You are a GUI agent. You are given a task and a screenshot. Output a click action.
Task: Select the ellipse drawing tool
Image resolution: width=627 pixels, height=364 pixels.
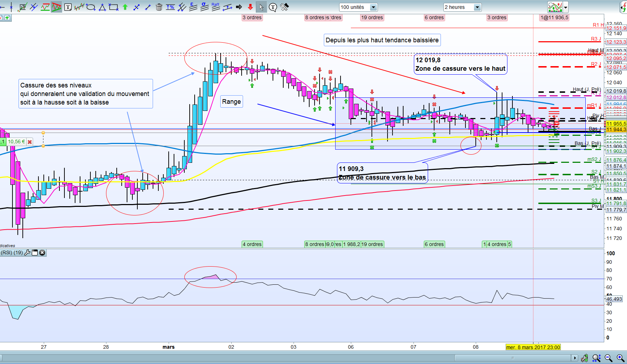pyautogui.click(x=91, y=7)
